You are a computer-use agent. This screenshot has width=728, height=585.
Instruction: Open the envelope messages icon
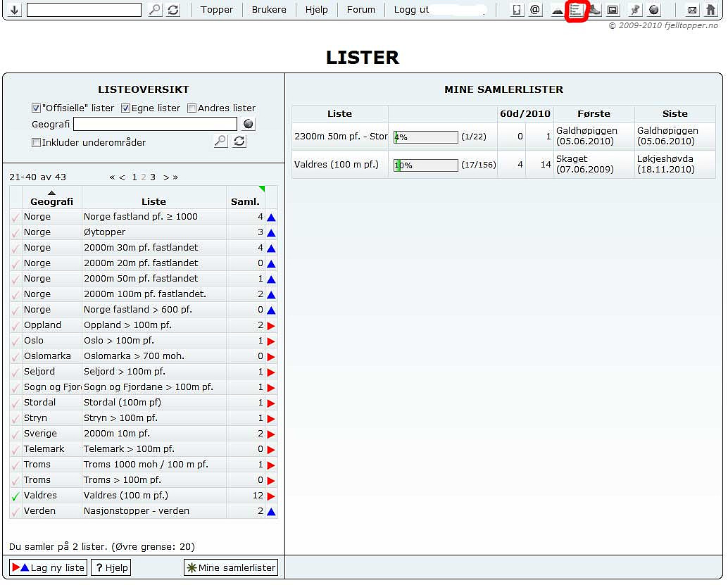[692, 10]
